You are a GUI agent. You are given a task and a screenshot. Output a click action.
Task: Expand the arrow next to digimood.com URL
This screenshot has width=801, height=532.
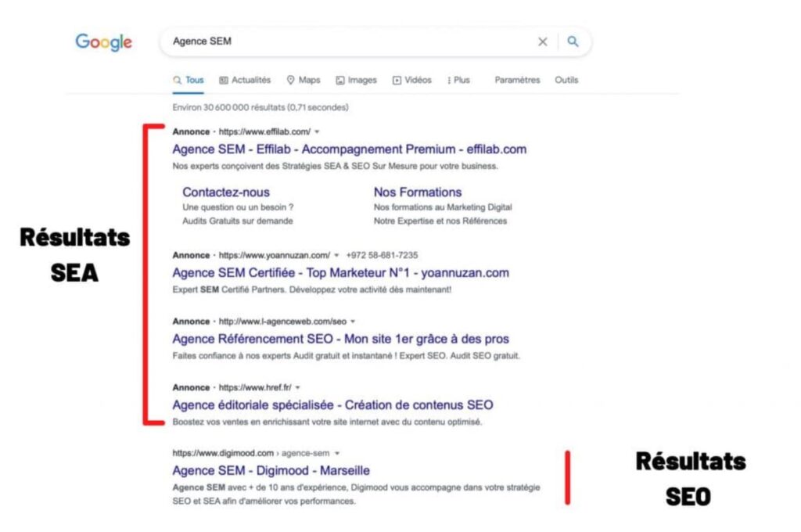click(x=337, y=453)
